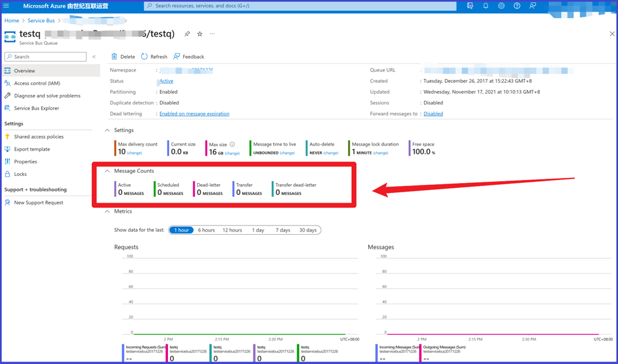Select 7 days time range
This screenshot has width=618, height=364.
[x=283, y=230]
